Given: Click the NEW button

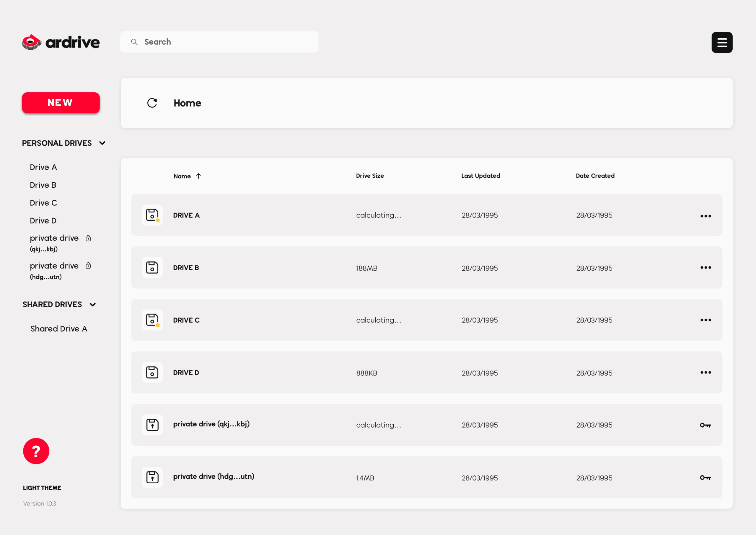Looking at the screenshot, I should tap(61, 102).
